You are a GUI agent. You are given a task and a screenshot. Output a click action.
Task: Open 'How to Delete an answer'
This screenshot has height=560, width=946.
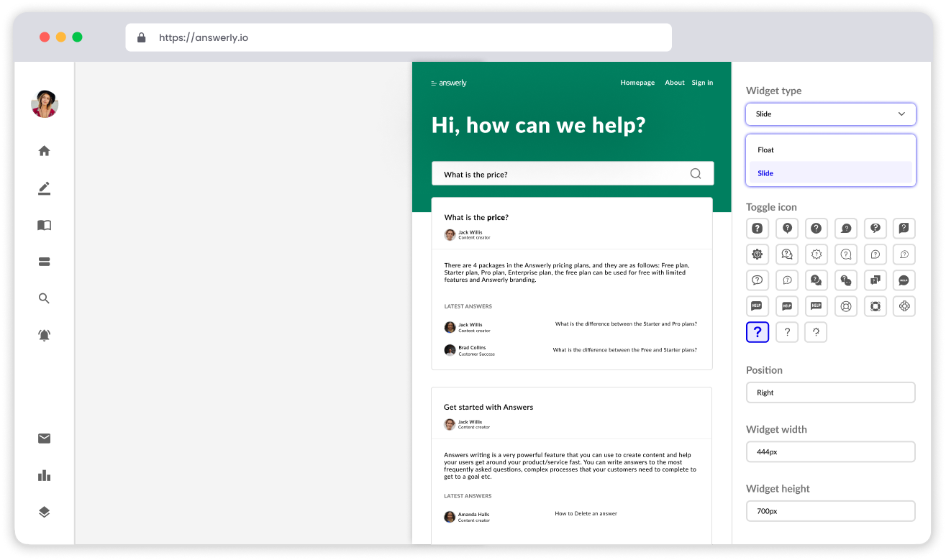click(x=586, y=513)
